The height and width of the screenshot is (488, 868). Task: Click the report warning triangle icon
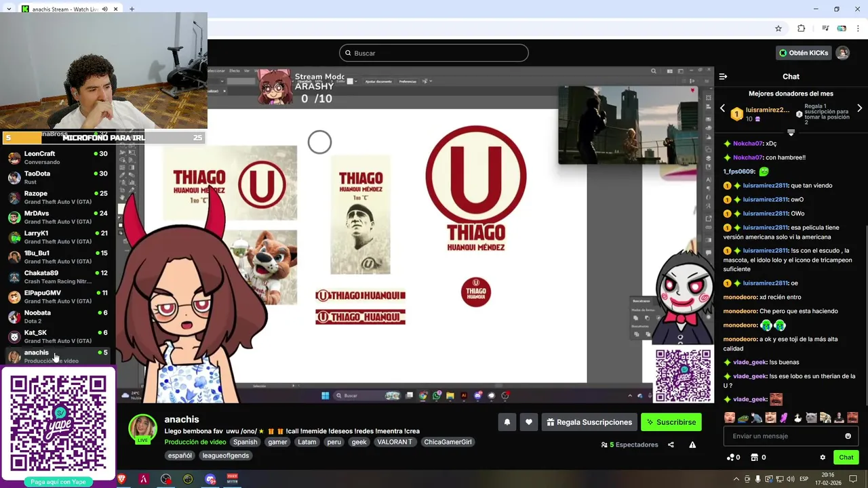[692, 445]
